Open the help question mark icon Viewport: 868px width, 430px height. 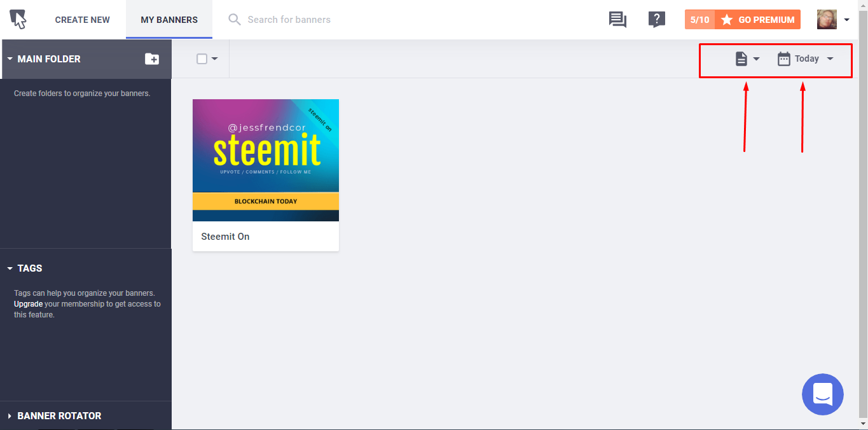[x=657, y=20]
